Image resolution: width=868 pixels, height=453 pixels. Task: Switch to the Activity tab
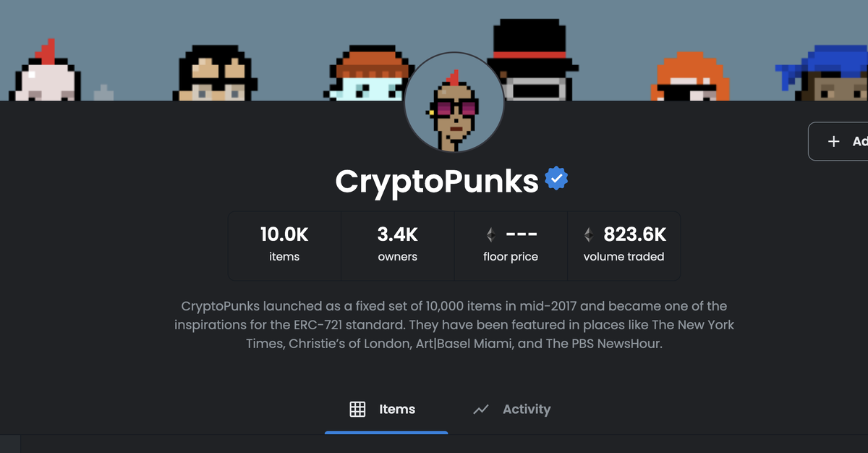(527, 410)
